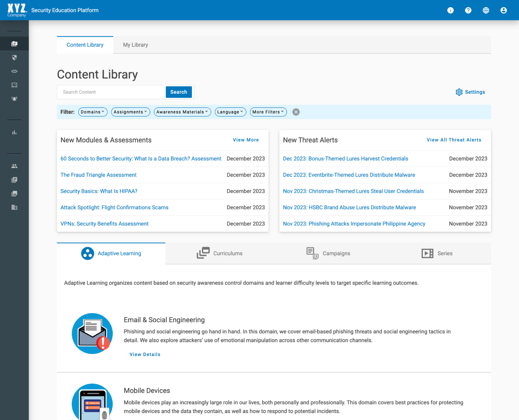Open the Awareness Materials filter dropdown
The height and width of the screenshot is (420, 519).
pyautogui.click(x=182, y=112)
